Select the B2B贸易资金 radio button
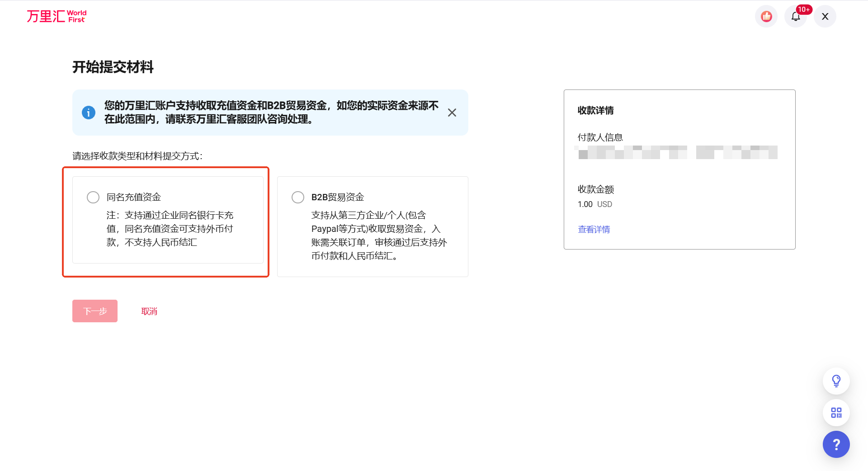 tap(297, 197)
